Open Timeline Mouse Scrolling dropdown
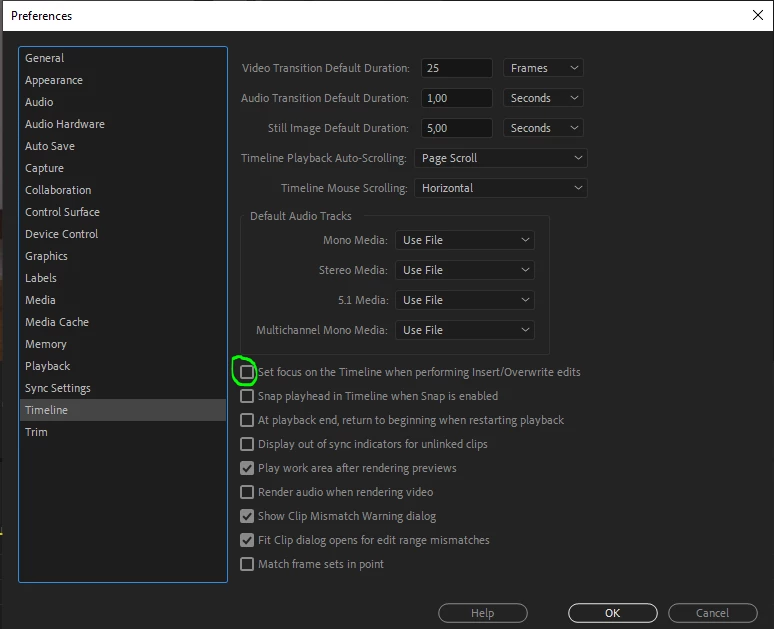The width and height of the screenshot is (774, 629). coord(501,188)
